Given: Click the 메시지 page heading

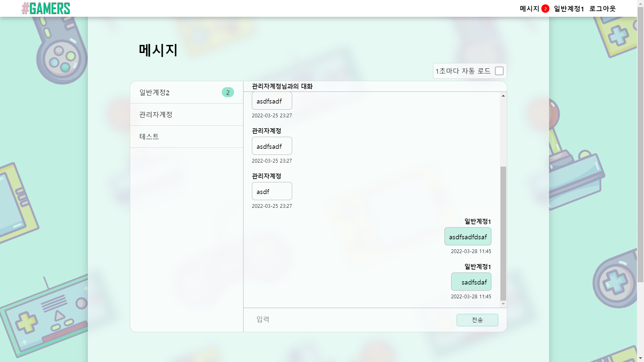Looking at the screenshot, I should 158,51.
